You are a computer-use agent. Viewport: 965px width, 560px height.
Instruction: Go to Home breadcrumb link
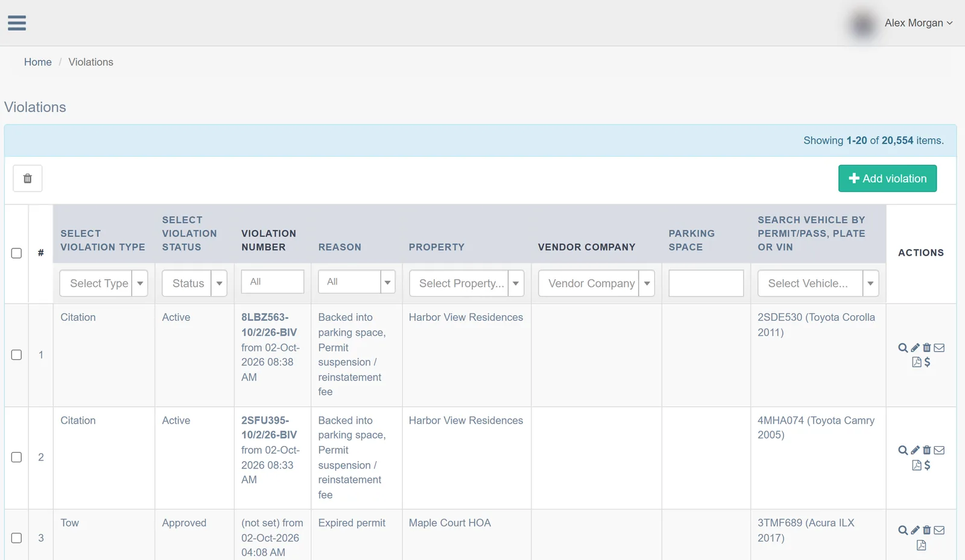click(x=38, y=62)
